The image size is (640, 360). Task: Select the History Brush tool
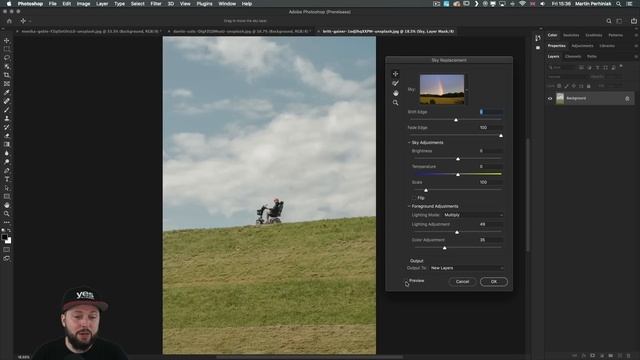click(x=7, y=127)
